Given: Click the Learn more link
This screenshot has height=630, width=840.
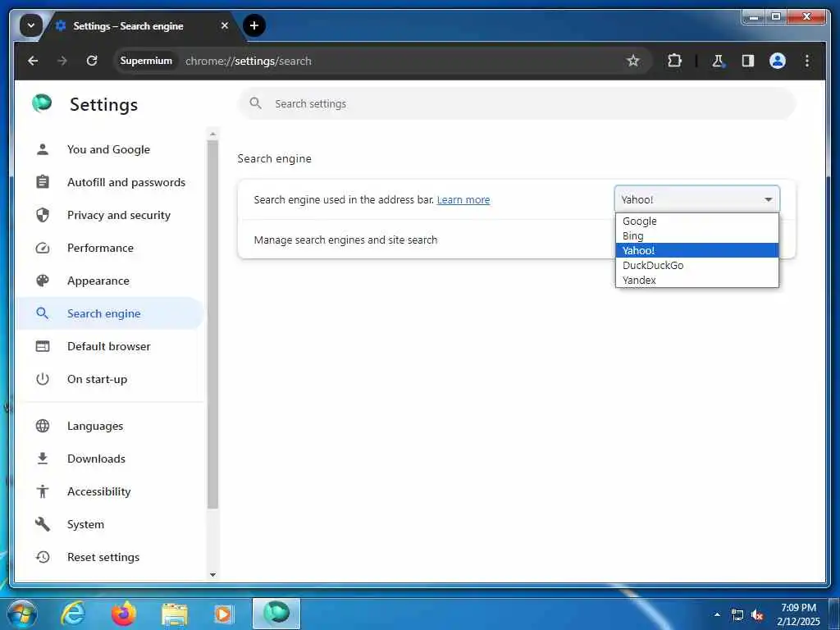Looking at the screenshot, I should point(463,200).
